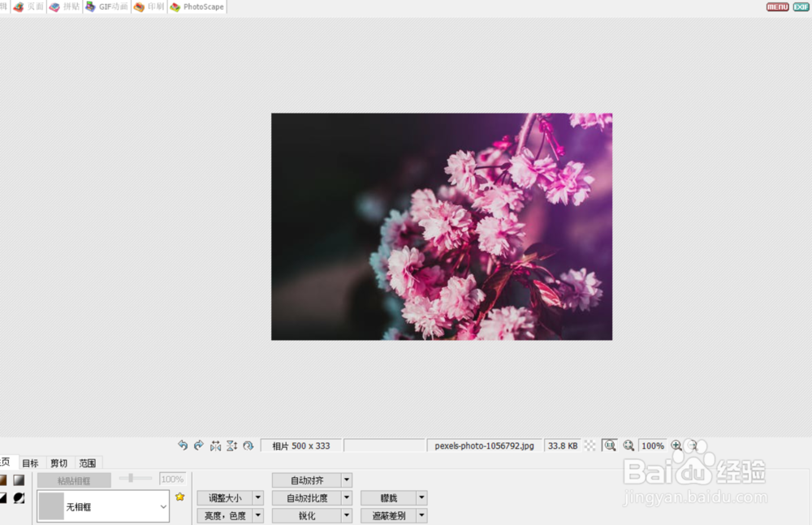Click the frame 100% percentage field
Screen dimensions: 812x525
coord(172,480)
